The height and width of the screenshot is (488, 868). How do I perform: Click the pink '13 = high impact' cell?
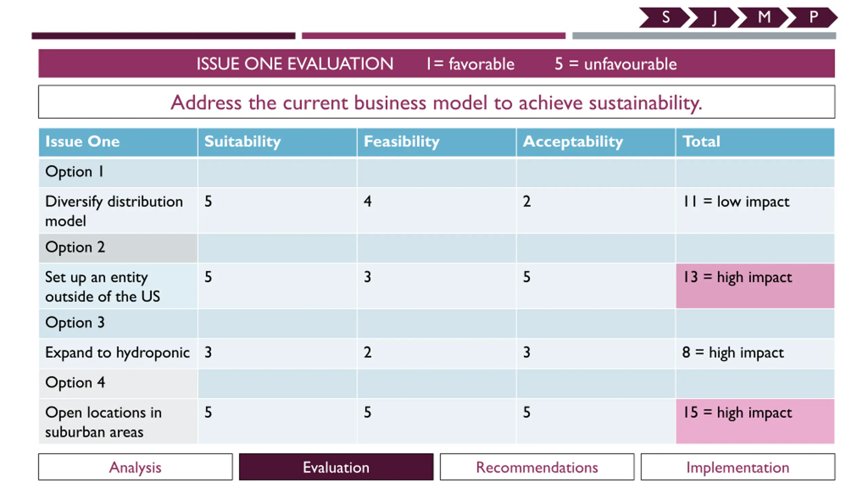pyautogui.click(x=755, y=286)
